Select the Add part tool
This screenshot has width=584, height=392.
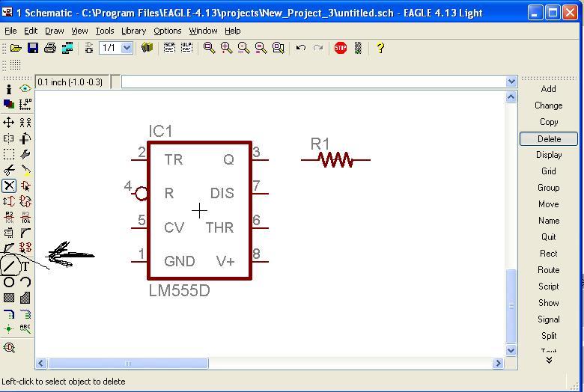point(25,186)
